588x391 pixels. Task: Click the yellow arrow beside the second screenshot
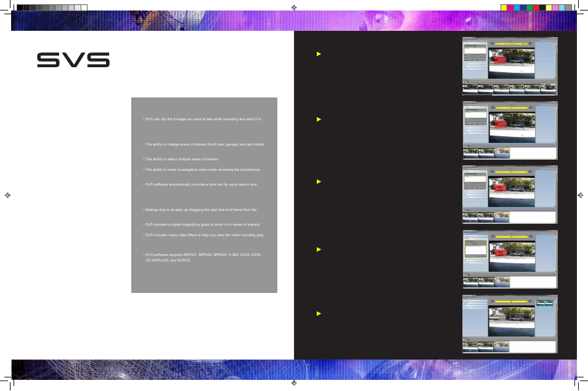click(x=319, y=119)
